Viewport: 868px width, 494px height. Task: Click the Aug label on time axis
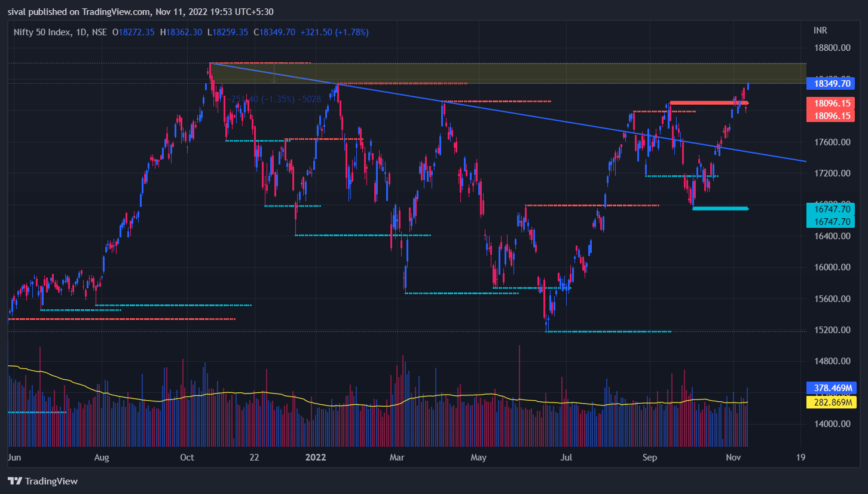[102, 458]
